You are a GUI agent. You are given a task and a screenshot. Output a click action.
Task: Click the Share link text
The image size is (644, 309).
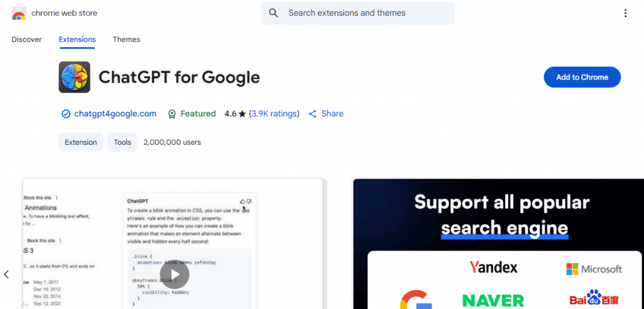332,114
